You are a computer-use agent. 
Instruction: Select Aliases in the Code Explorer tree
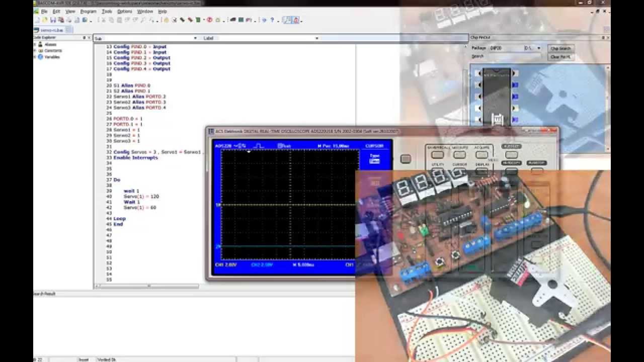coord(50,44)
